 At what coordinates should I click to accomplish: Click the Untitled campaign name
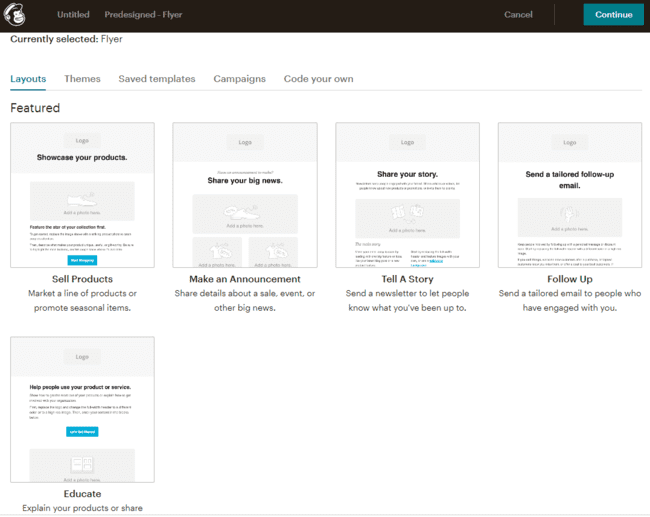click(x=73, y=15)
